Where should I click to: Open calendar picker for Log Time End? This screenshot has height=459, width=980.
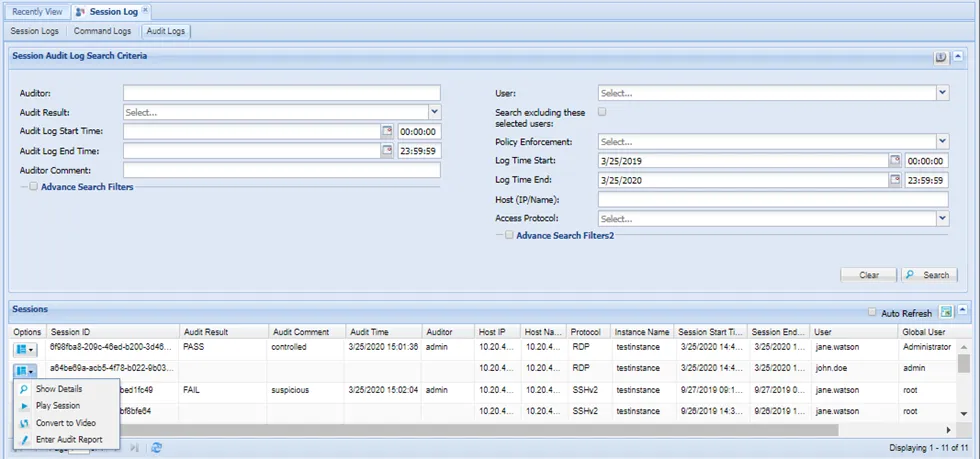895,180
